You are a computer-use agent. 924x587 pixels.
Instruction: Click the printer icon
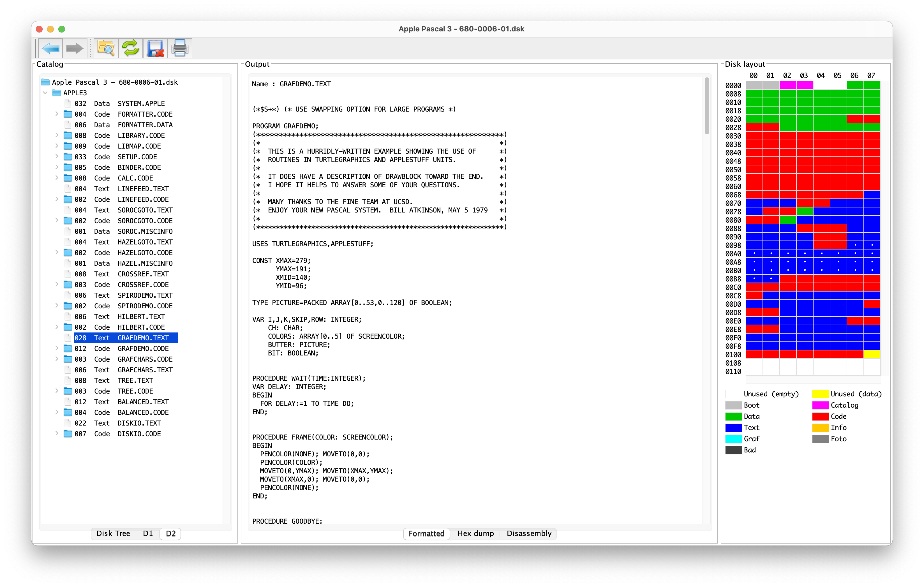(x=180, y=48)
